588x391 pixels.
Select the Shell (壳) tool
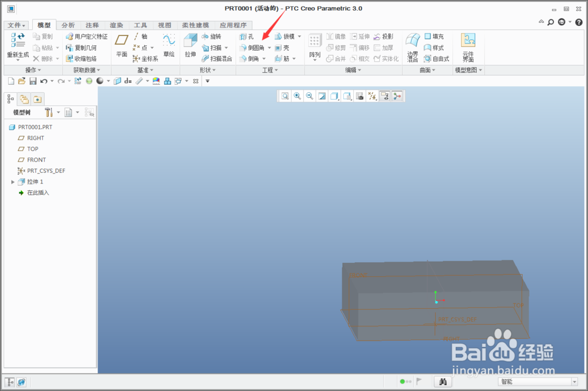coord(282,48)
